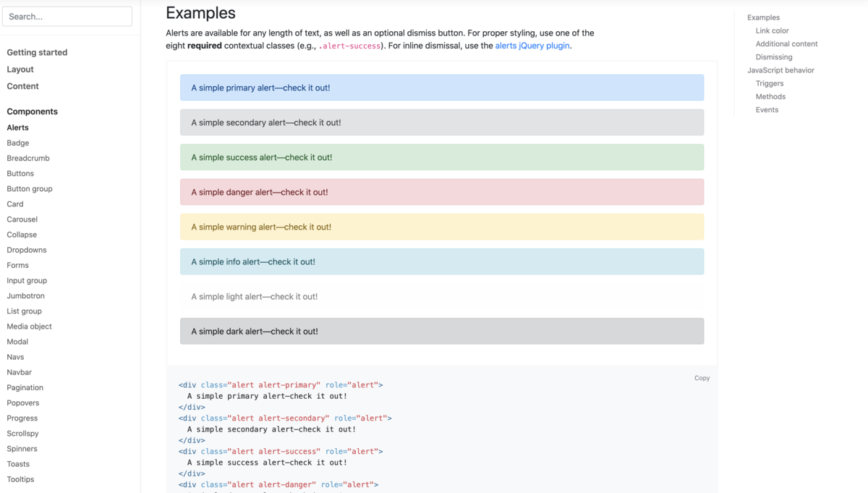This screenshot has height=493, width=868.
Task: Jump to Methods section
Action: (x=770, y=96)
